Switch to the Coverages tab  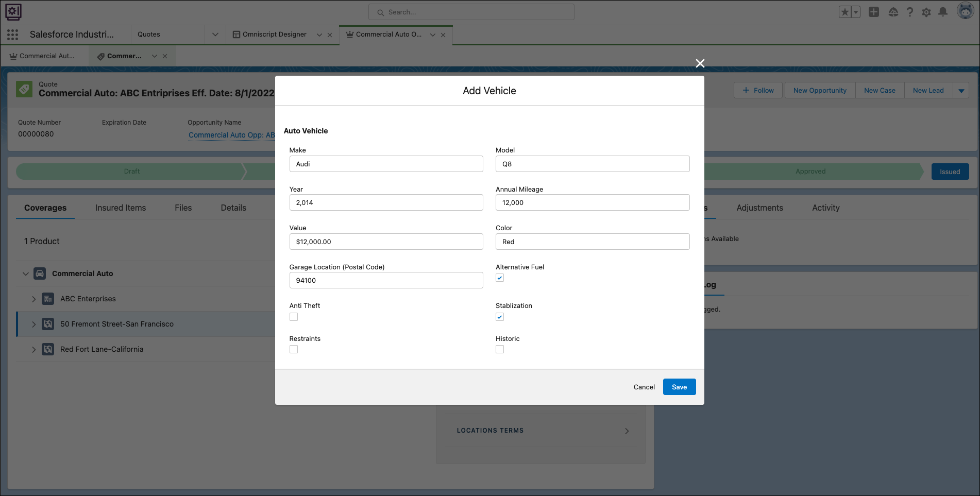tap(45, 208)
